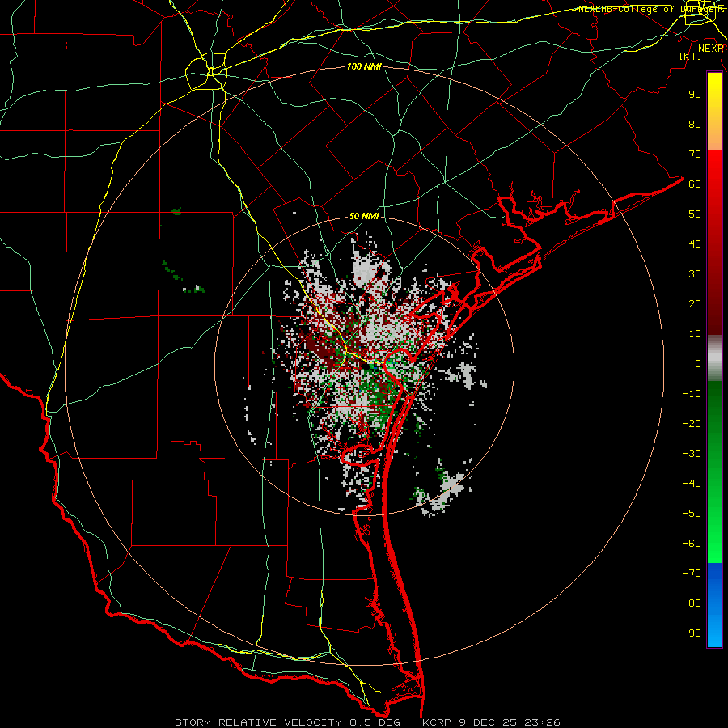
Task: Click the "70" value on the velocity scale
Action: point(695,154)
